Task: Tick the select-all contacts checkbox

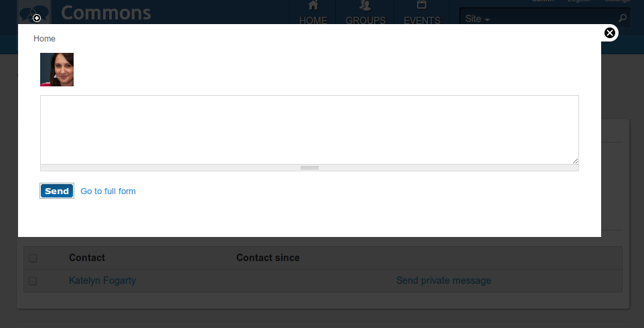Action: (x=33, y=258)
